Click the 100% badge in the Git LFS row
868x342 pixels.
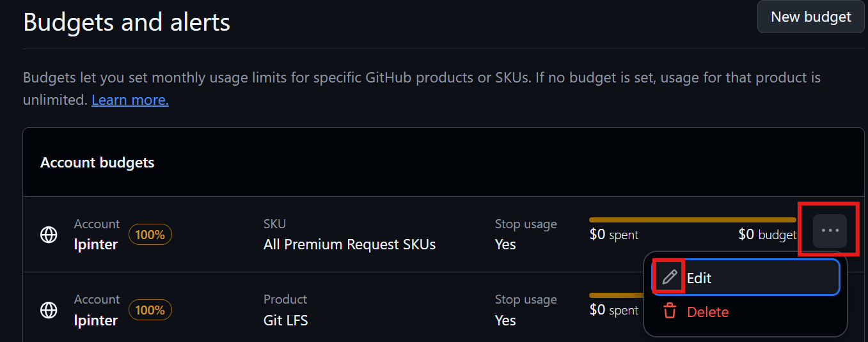150,310
